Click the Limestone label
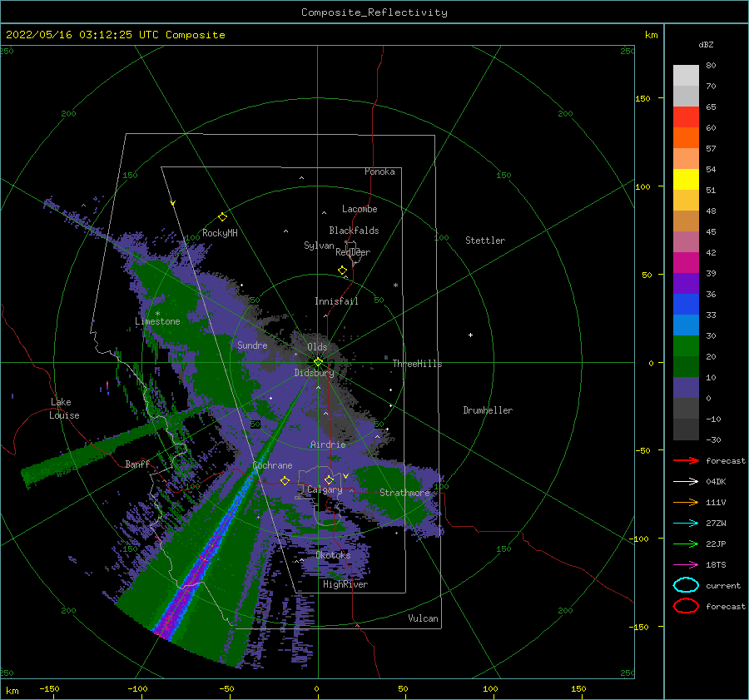 (x=157, y=321)
